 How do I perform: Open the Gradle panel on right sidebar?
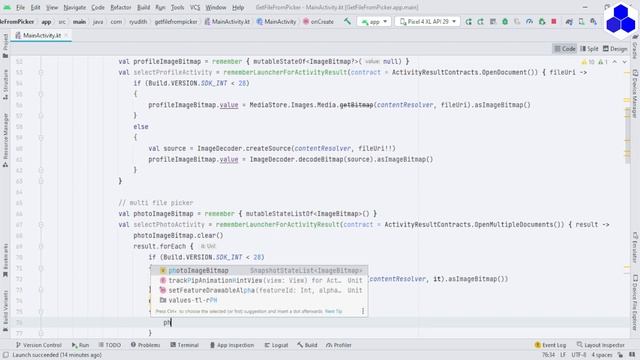tap(635, 48)
